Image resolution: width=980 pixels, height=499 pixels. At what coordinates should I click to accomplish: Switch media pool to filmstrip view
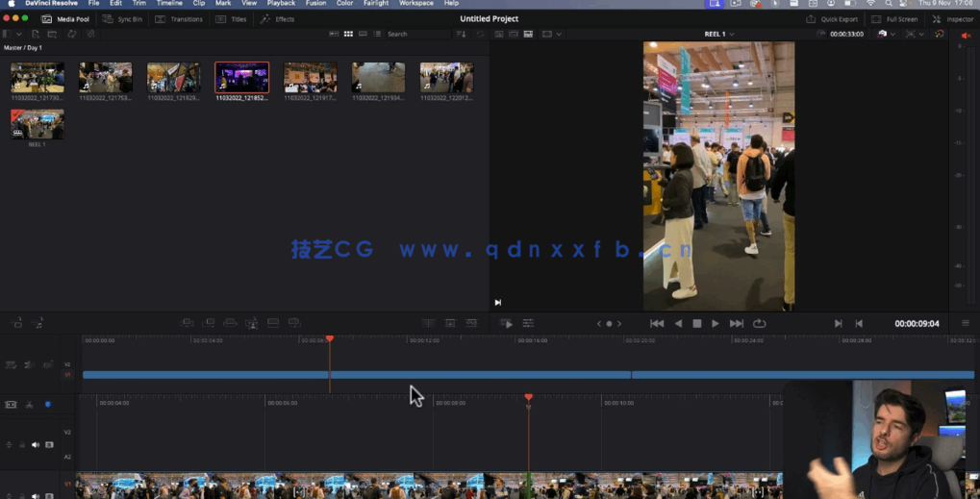pos(364,34)
